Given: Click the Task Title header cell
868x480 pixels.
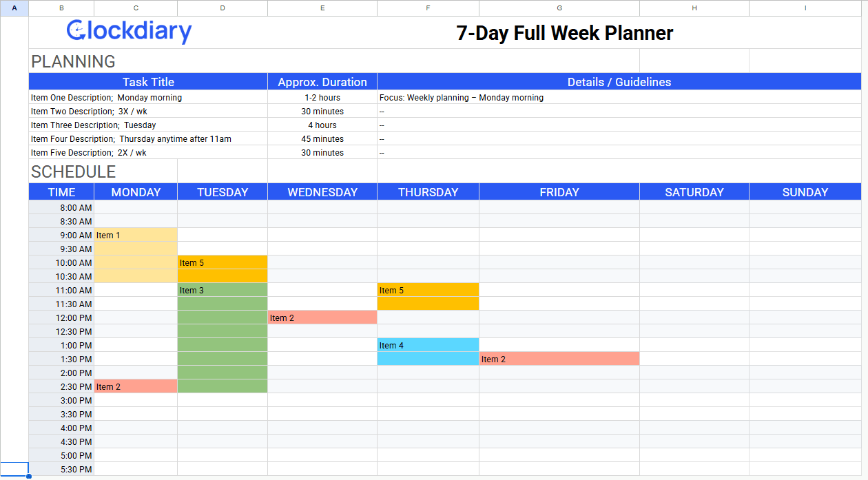Looking at the screenshot, I should (x=148, y=82).
